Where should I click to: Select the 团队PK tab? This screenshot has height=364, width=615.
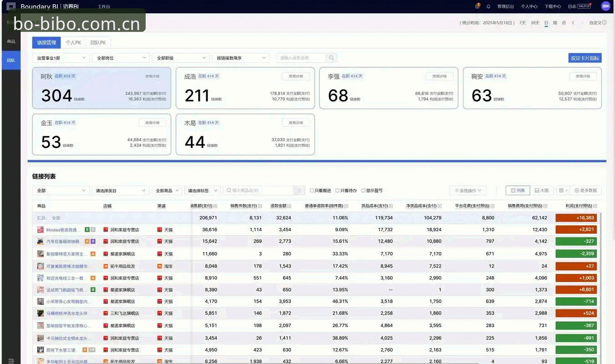tap(98, 43)
